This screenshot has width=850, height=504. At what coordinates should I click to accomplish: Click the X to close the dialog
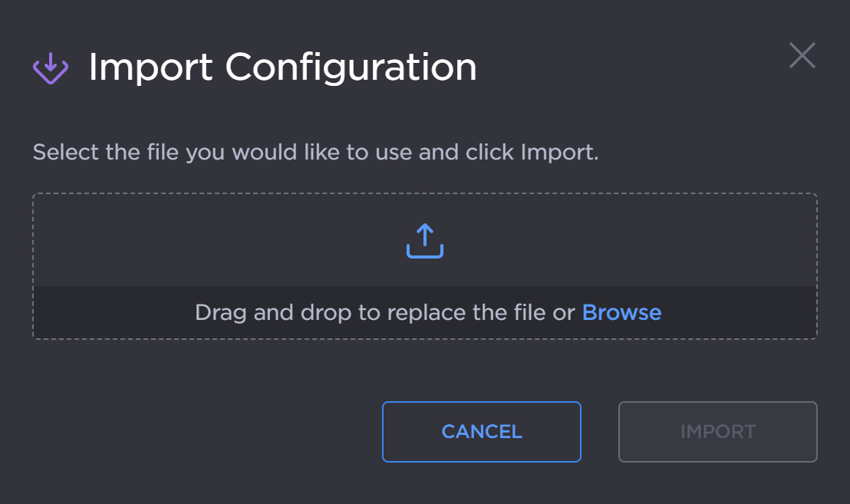[x=802, y=55]
